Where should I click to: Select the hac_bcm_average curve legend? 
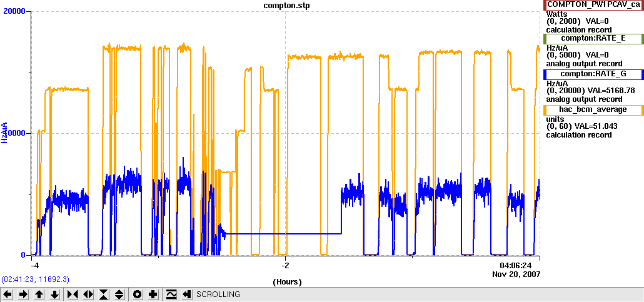593,109
